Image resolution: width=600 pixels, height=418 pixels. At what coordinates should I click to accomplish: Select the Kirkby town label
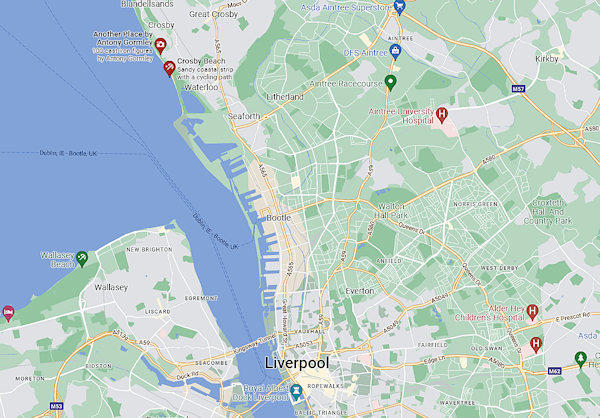pyautogui.click(x=547, y=59)
